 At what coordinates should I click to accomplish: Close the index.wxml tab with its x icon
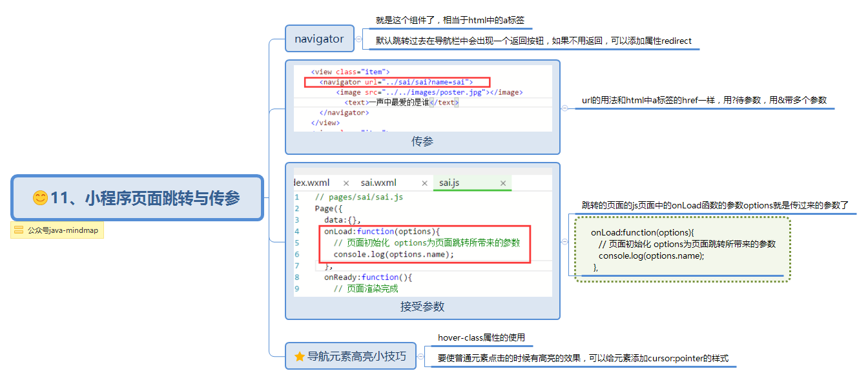click(346, 183)
